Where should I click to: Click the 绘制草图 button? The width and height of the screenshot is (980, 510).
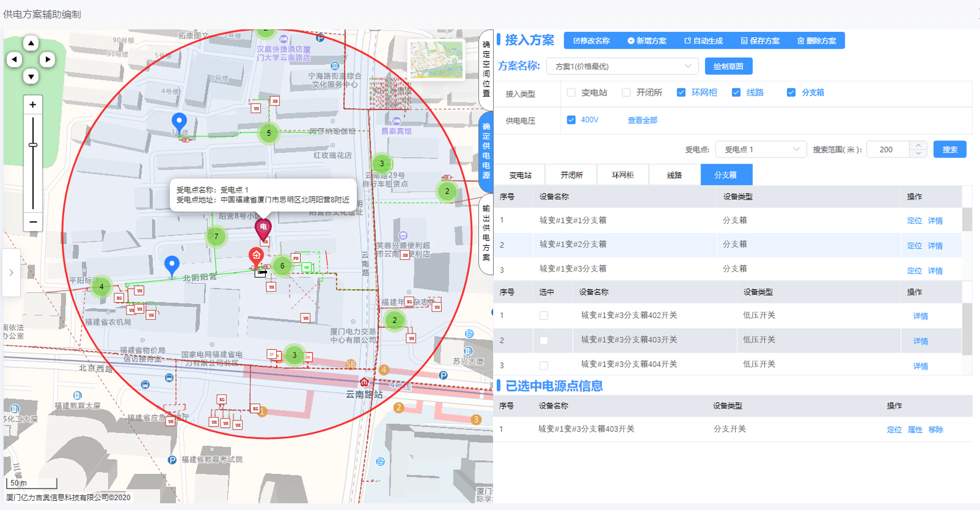tap(728, 66)
